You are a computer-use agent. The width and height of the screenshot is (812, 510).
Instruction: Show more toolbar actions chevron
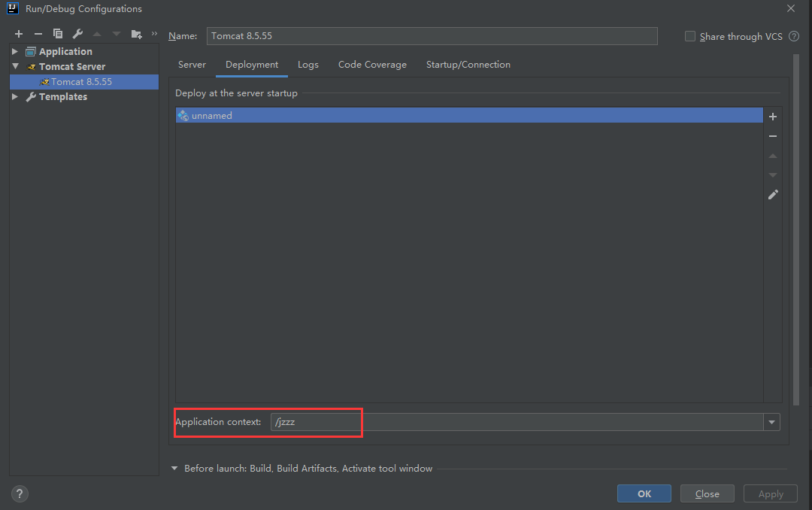pyautogui.click(x=154, y=34)
